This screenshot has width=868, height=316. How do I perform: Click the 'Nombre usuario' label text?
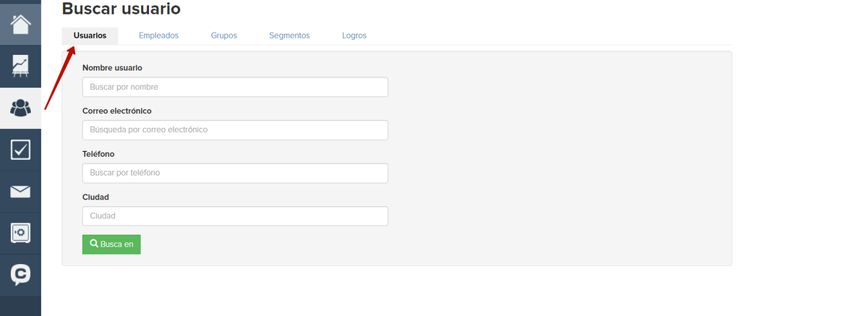112,68
